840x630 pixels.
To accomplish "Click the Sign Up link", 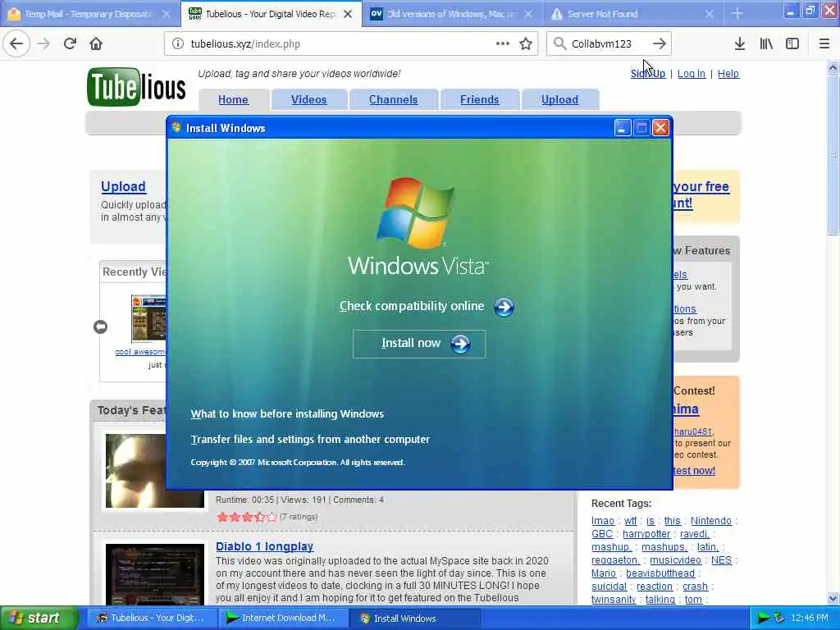I will point(648,74).
